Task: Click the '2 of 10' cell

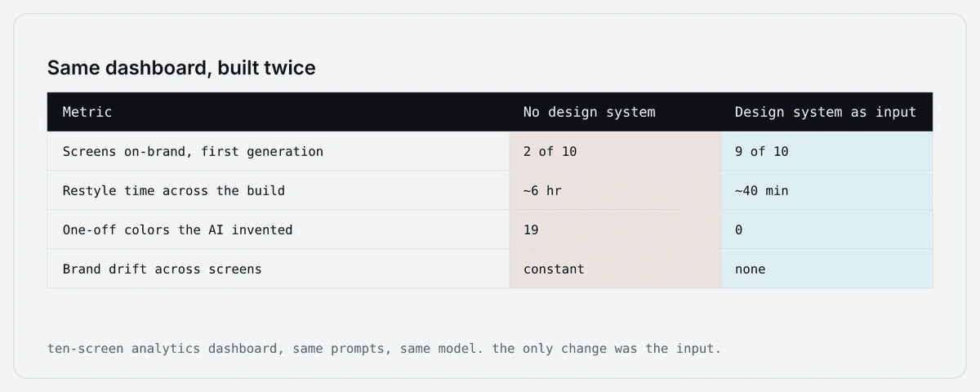Action: (x=615, y=151)
